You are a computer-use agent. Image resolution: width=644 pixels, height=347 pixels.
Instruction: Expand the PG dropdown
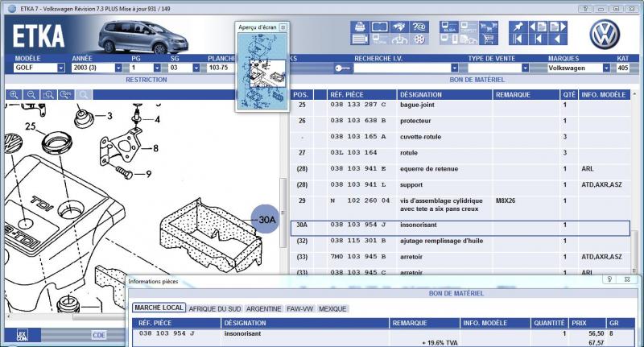point(157,68)
